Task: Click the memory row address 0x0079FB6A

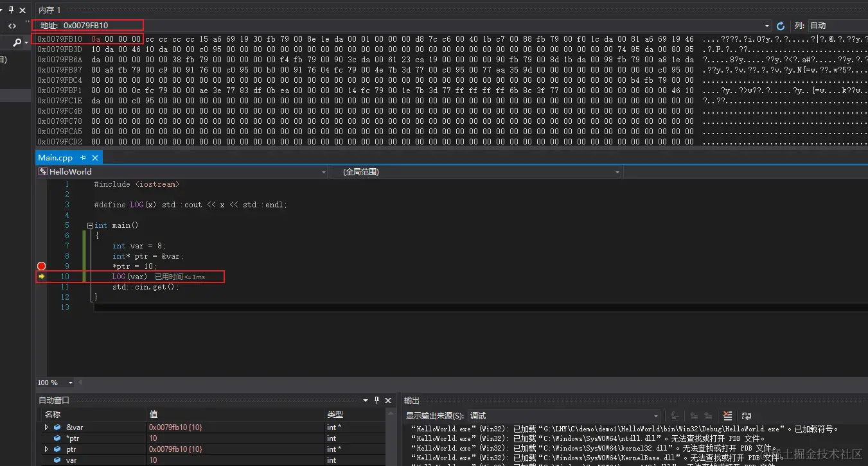Action: point(60,60)
